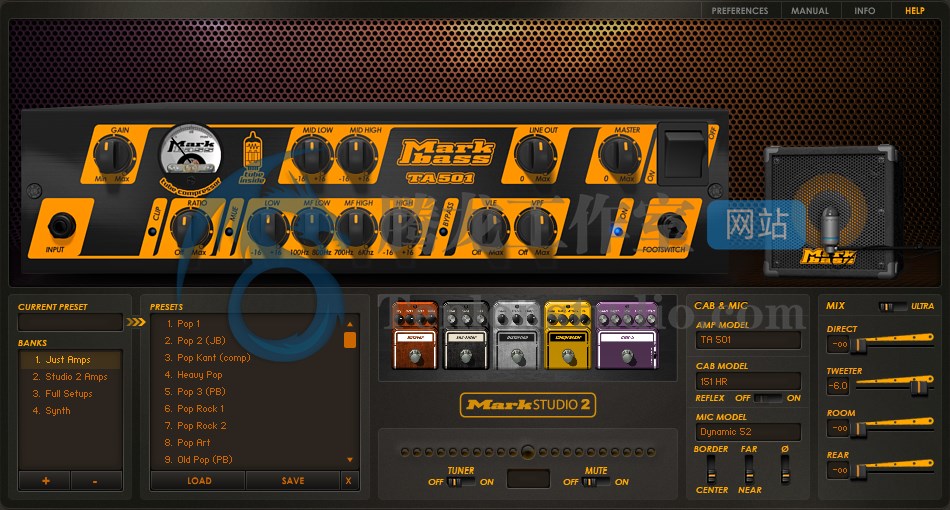Open the Mic Model Dynamic 52 dropdown
Screen dimensions: 950x510
point(748,432)
